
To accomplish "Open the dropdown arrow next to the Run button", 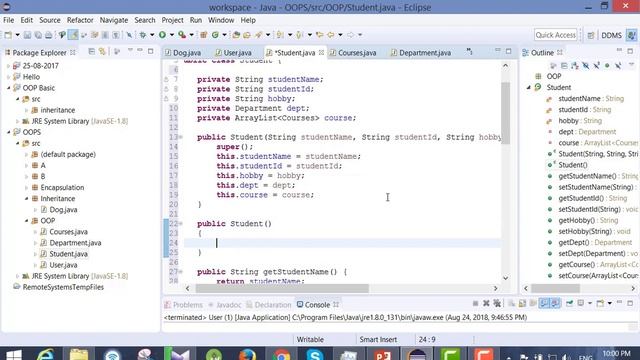I will (x=171, y=35).
